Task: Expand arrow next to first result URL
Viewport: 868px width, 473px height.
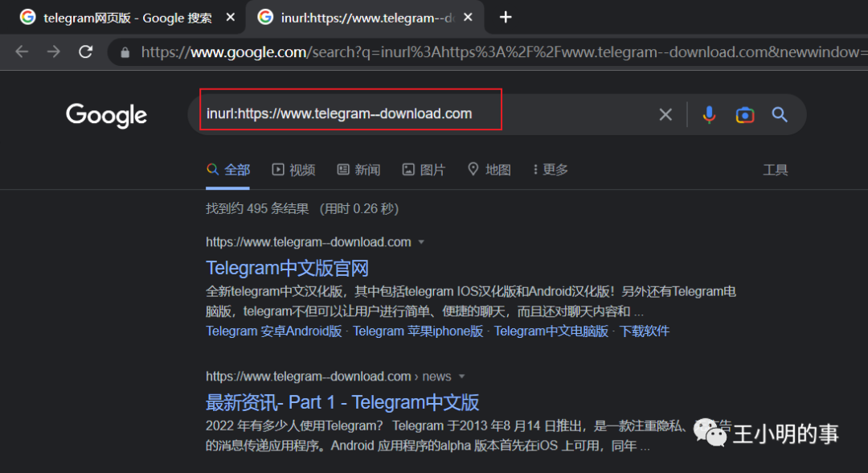Action: [421, 242]
